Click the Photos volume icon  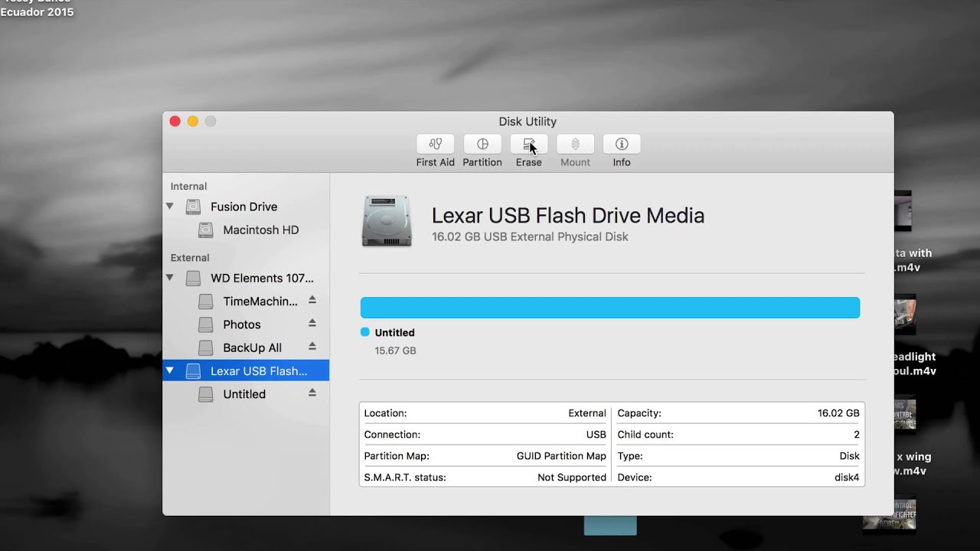click(206, 324)
